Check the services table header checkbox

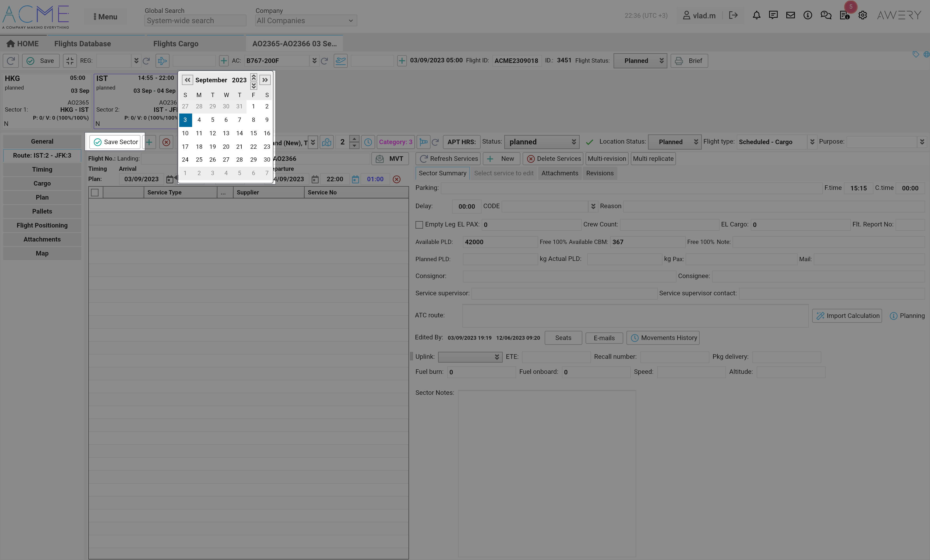pyautogui.click(x=95, y=193)
